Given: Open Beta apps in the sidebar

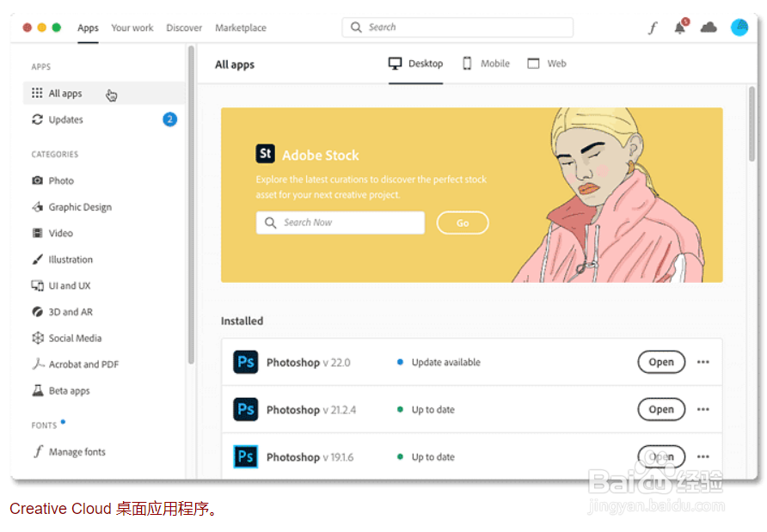Looking at the screenshot, I should 104,390.
